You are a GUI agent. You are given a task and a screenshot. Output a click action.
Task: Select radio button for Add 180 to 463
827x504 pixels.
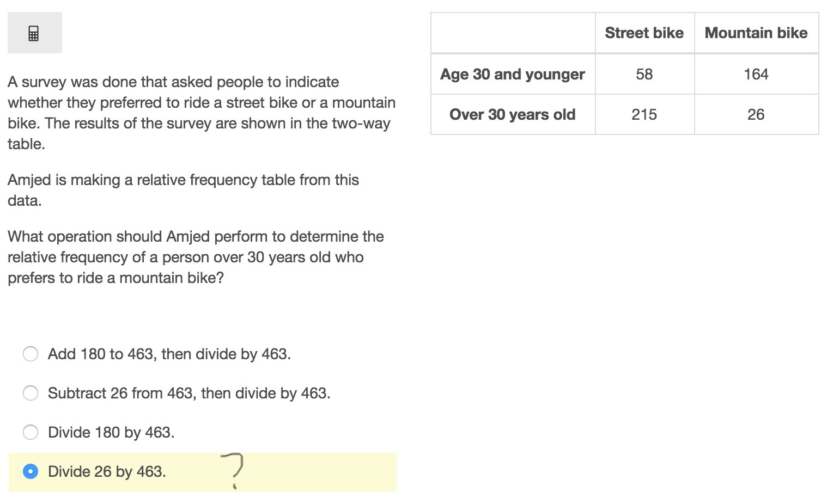click(x=31, y=354)
